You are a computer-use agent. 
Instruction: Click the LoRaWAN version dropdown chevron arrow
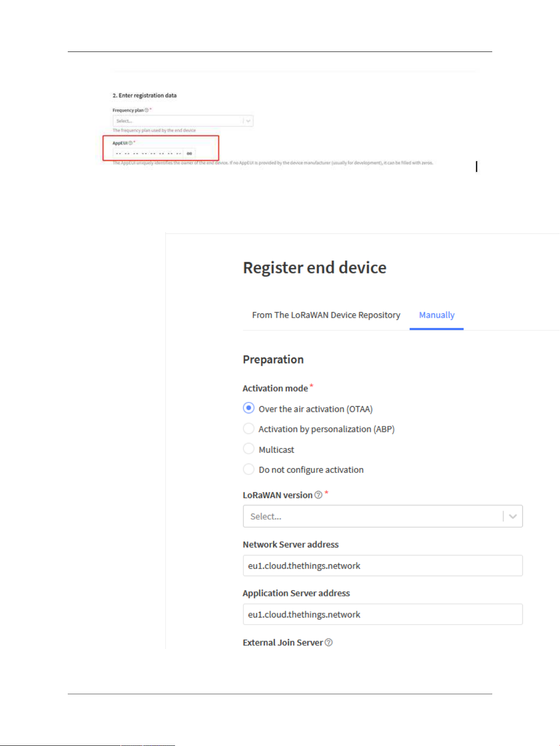point(513,516)
